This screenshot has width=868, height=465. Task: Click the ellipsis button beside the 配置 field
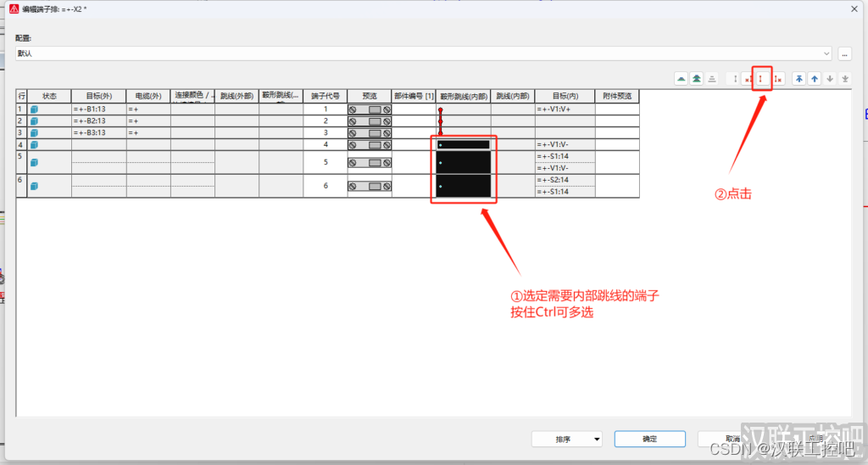tap(844, 53)
